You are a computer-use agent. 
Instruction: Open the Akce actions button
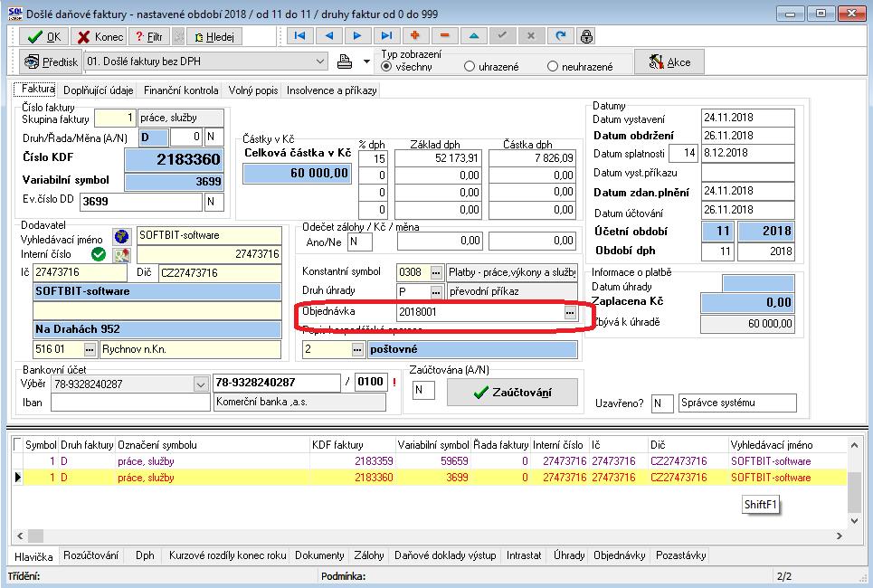[669, 62]
